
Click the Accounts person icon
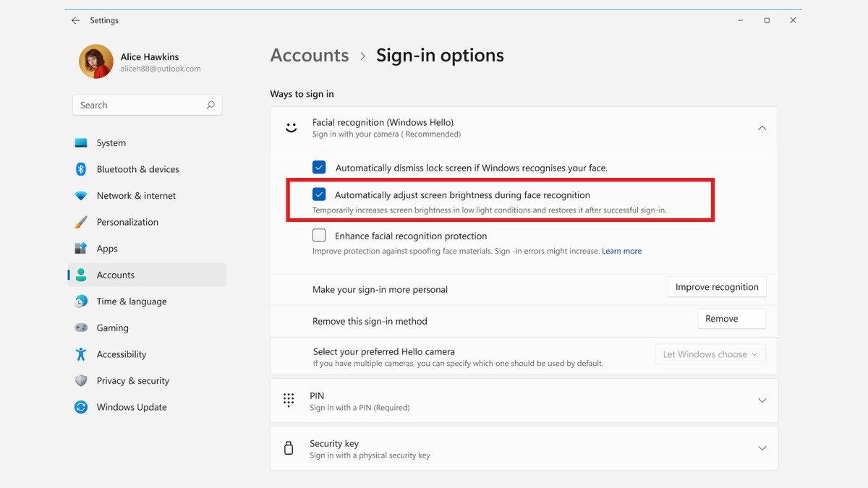click(81, 275)
